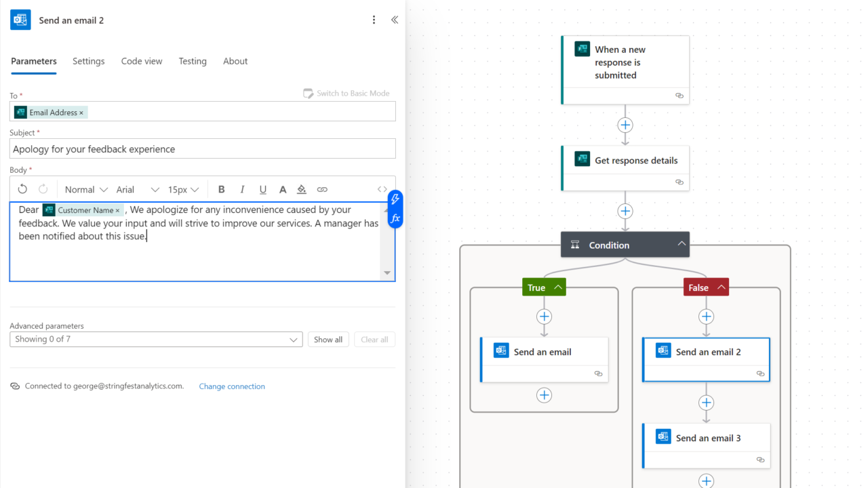
Task: Click the Change connection link
Action: [x=232, y=386]
